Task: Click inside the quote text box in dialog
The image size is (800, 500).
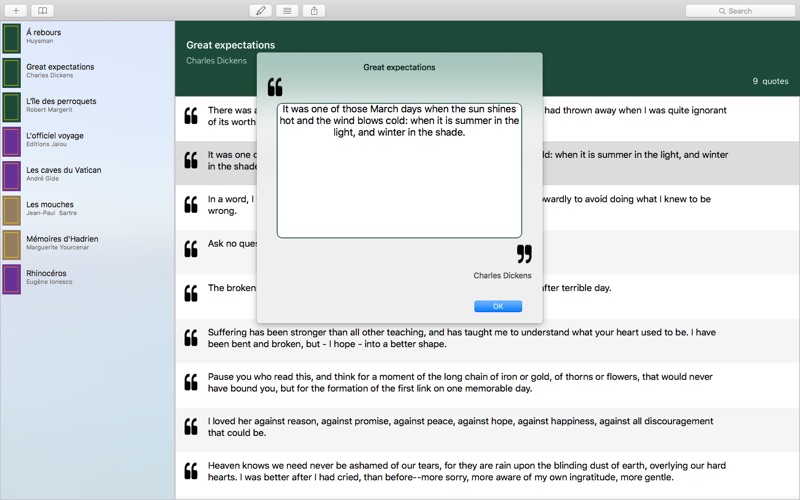Action: (399, 170)
